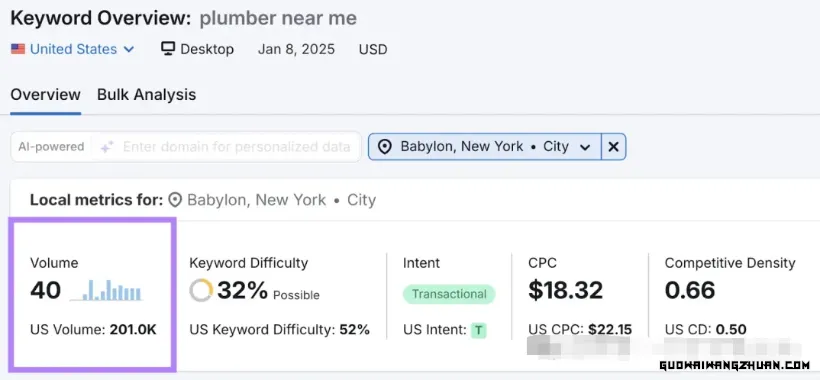Click the pin icon beside Local metrics
Image resolution: width=820 pixels, height=380 pixels.
tap(175, 200)
